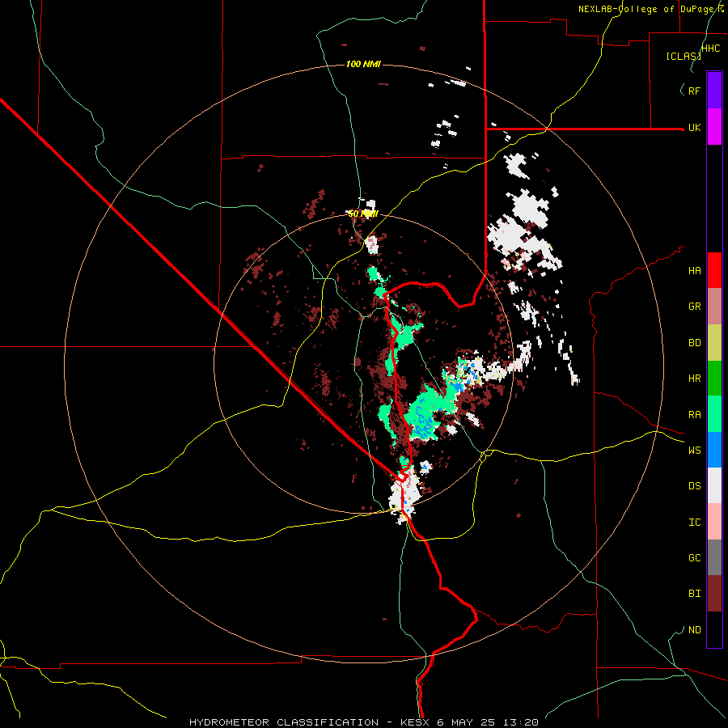Click the brown BI color swatch
728x728 pixels.
[714, 594]
